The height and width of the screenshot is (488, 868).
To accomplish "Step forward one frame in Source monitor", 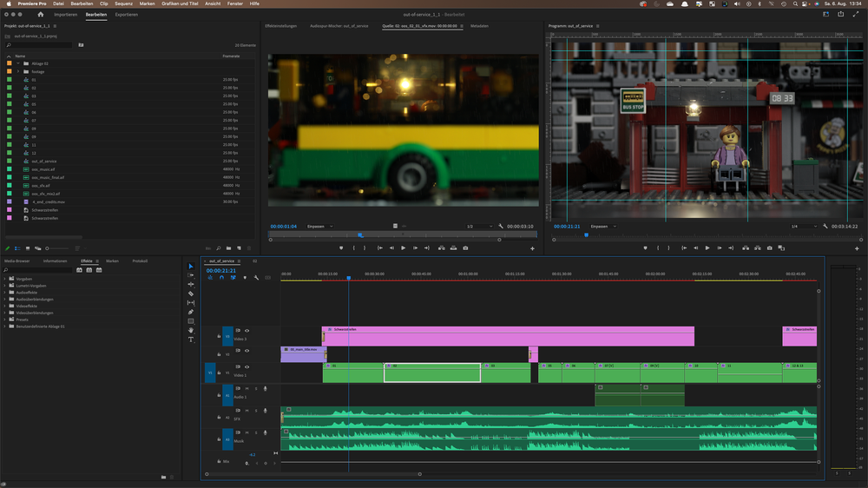I will point(415,248).
